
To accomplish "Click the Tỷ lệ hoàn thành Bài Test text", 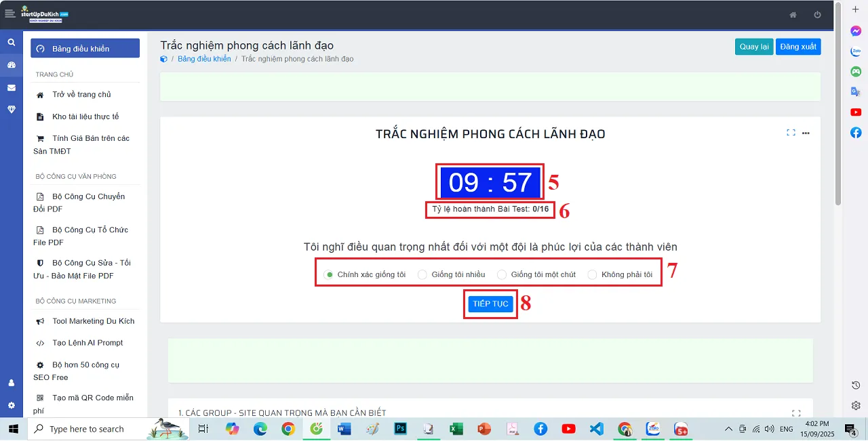I will pos(490,209).
